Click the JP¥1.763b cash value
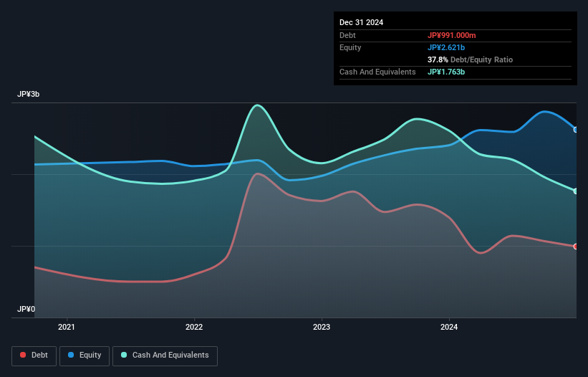The image size is (588, 377). click(446, 72)
